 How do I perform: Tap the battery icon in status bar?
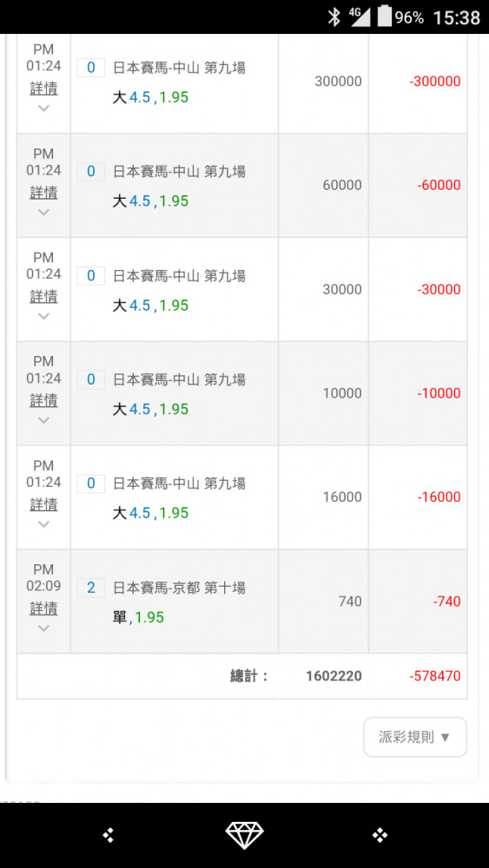pyautogui.click(x=384, y=16)
